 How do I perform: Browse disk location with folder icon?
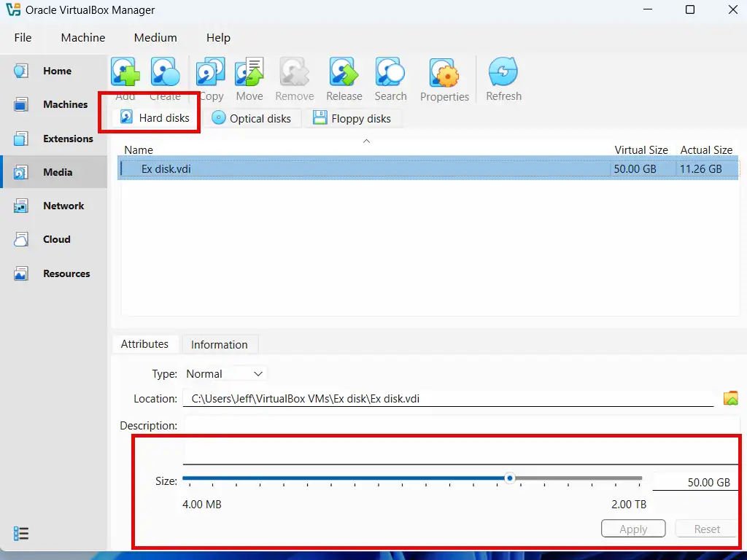730,398
